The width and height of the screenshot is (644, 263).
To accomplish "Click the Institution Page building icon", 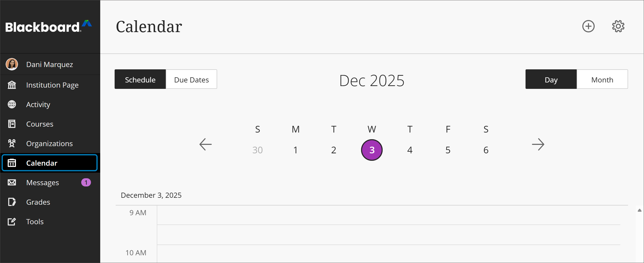I will tap(12, 85).
